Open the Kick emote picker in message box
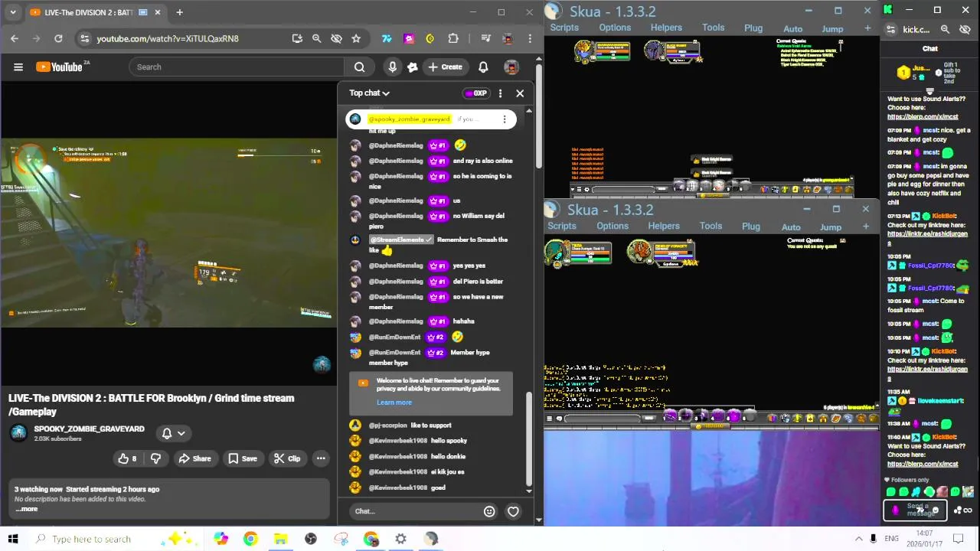The image size is (980, 551). (935, 510)
